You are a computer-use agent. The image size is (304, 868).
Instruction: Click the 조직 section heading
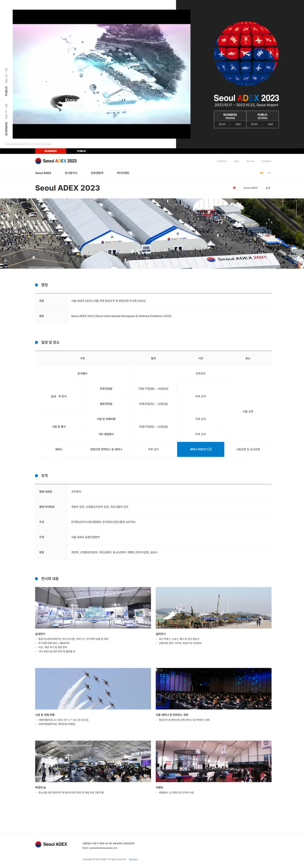44,475
